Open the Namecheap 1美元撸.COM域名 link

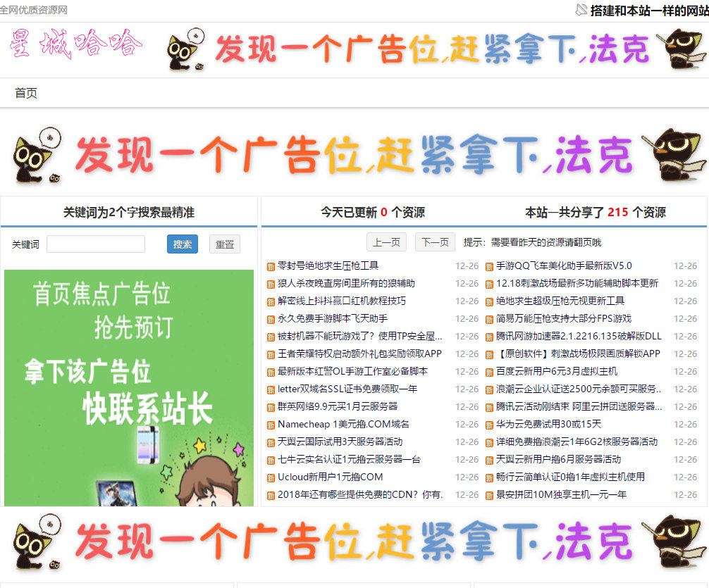tap(343, 424)
